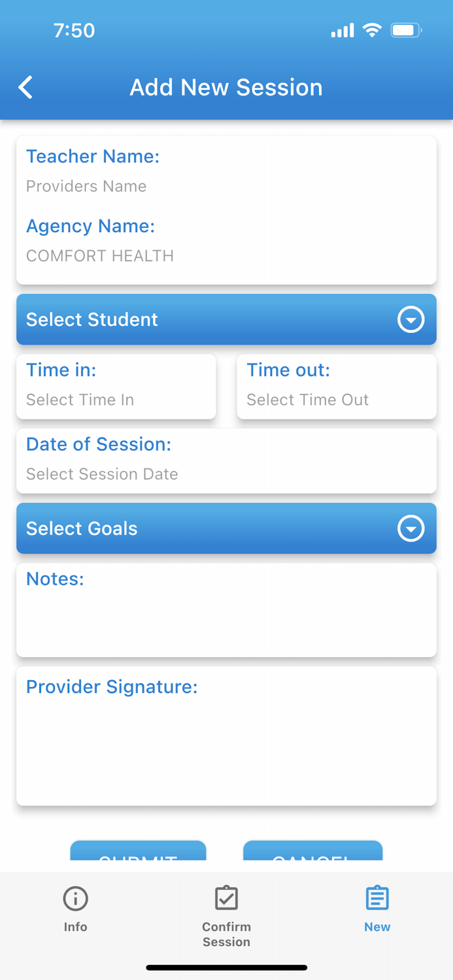This screenshot has width=453, height=980.
Task: Tap the battery status icon
Action: pyautogui.click(x=406, y=30)
